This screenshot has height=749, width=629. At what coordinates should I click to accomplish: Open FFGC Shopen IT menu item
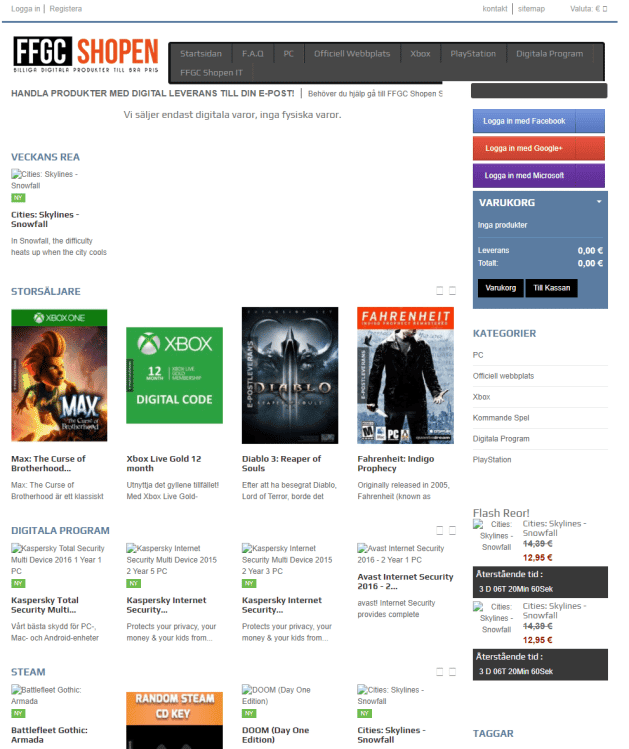[211, 73]
